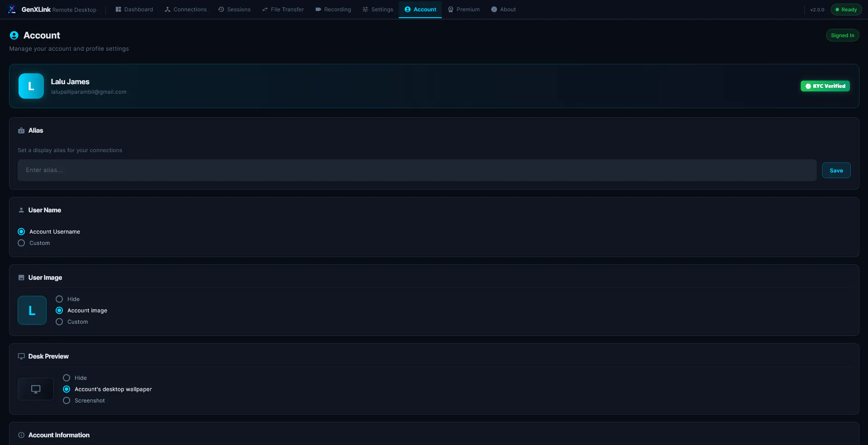Open the Premium tab
868x445 pixels.
tap(464, 10)
